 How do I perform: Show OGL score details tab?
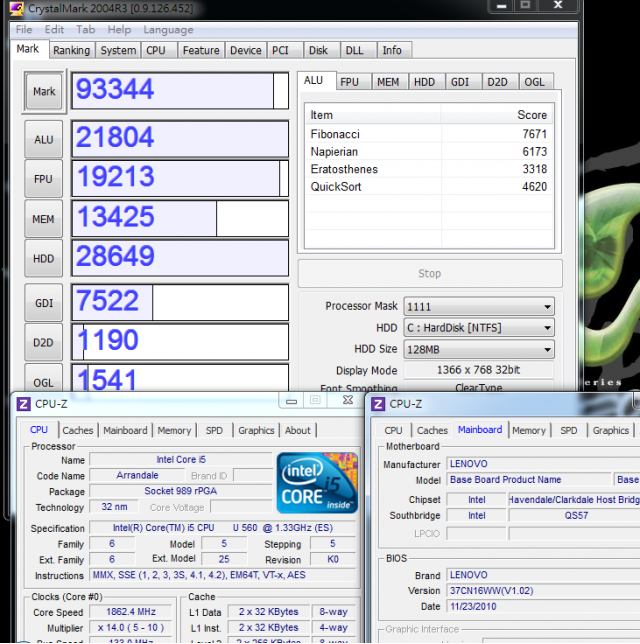click(534, 82)
